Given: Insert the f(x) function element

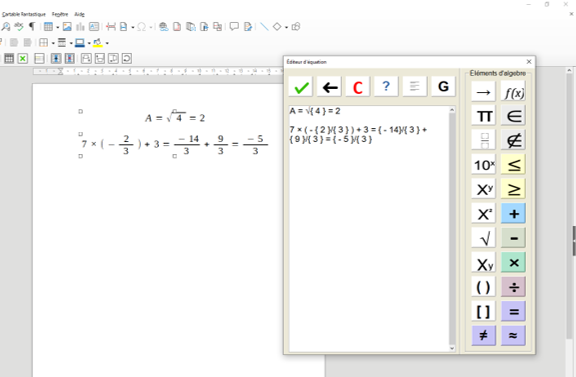Looking at the screenshot, I should (x=514, y=92).
